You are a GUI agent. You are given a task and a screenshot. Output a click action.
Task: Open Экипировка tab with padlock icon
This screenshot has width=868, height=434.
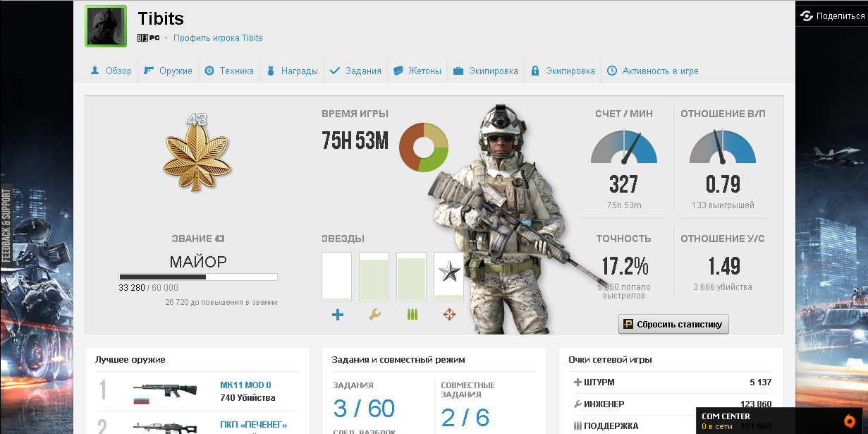562,71
